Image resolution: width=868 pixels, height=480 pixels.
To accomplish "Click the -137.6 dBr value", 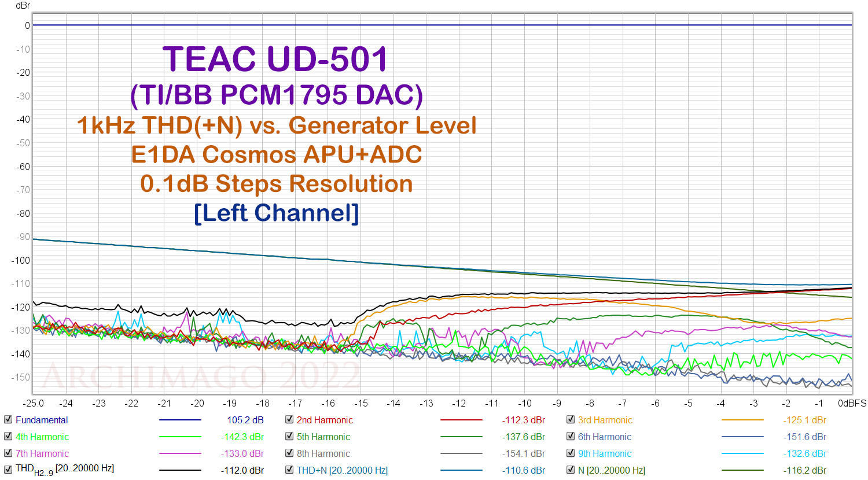I will [524, 437].
